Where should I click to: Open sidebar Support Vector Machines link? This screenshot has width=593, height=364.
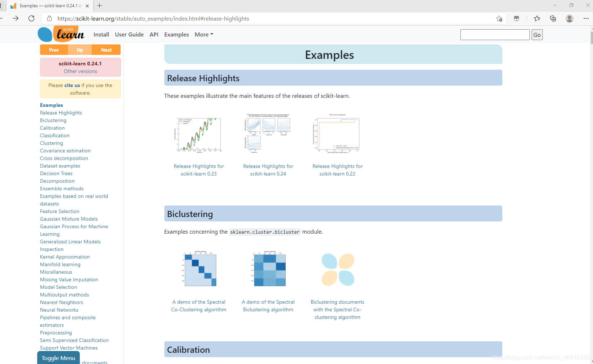[69, 348]
